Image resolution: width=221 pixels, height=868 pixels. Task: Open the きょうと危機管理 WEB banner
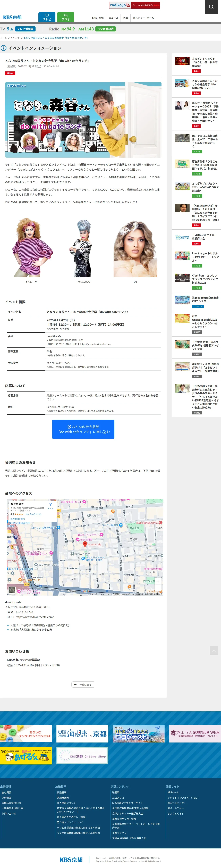pyautogui.click(x=195, y=733)
